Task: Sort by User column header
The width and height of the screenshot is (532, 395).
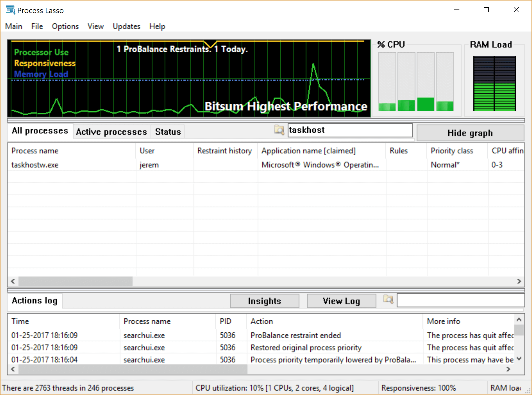Action: tap(164, 151)
